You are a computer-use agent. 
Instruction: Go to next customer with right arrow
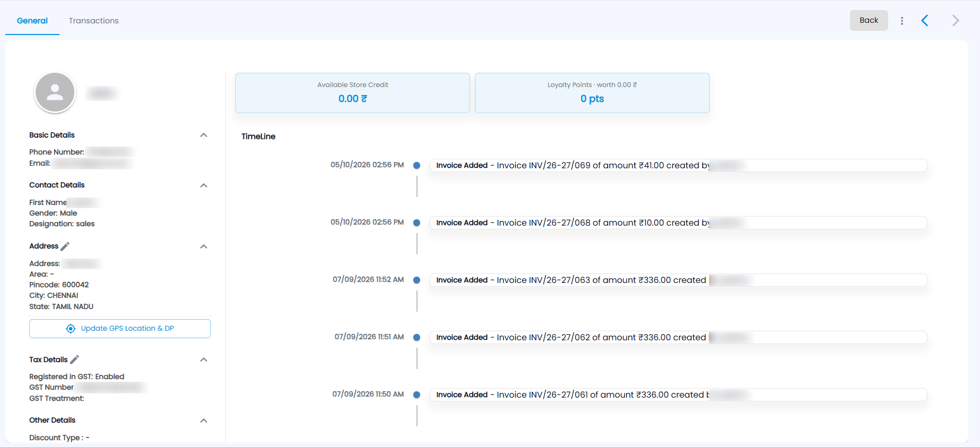(x=956, y=21)
